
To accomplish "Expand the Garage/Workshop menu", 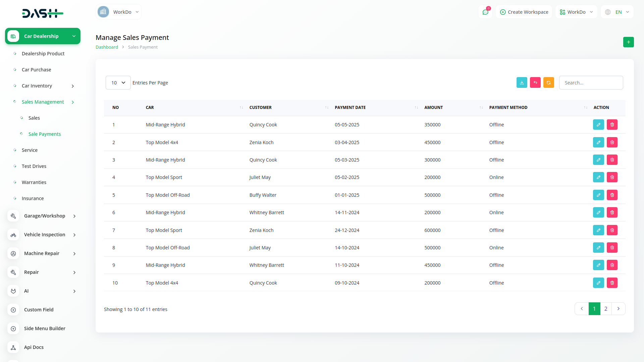I will [74, 216].
